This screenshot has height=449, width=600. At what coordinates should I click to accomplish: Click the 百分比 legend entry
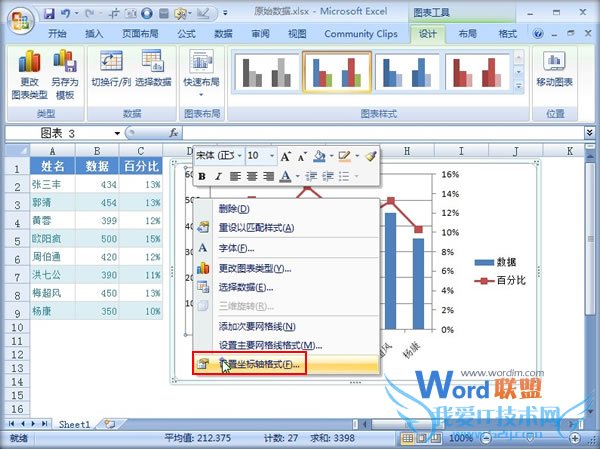pos(501,281)
